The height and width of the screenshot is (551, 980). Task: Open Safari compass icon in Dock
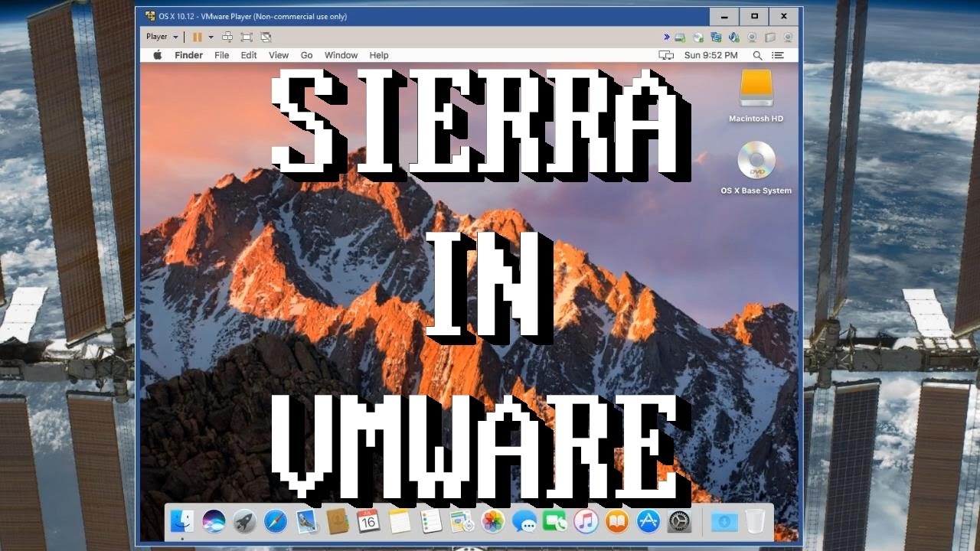(x=276, y=521)
